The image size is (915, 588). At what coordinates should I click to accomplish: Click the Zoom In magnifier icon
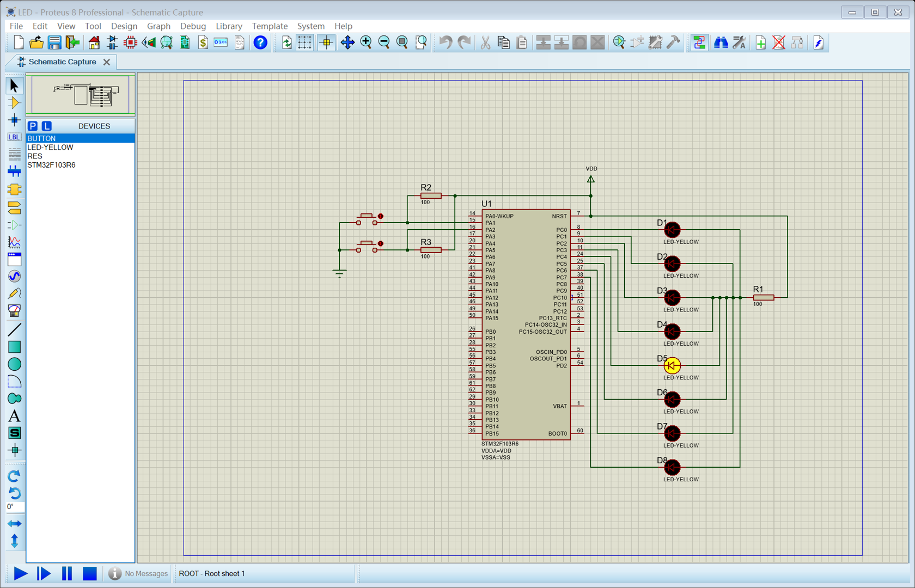pos(366,42)
